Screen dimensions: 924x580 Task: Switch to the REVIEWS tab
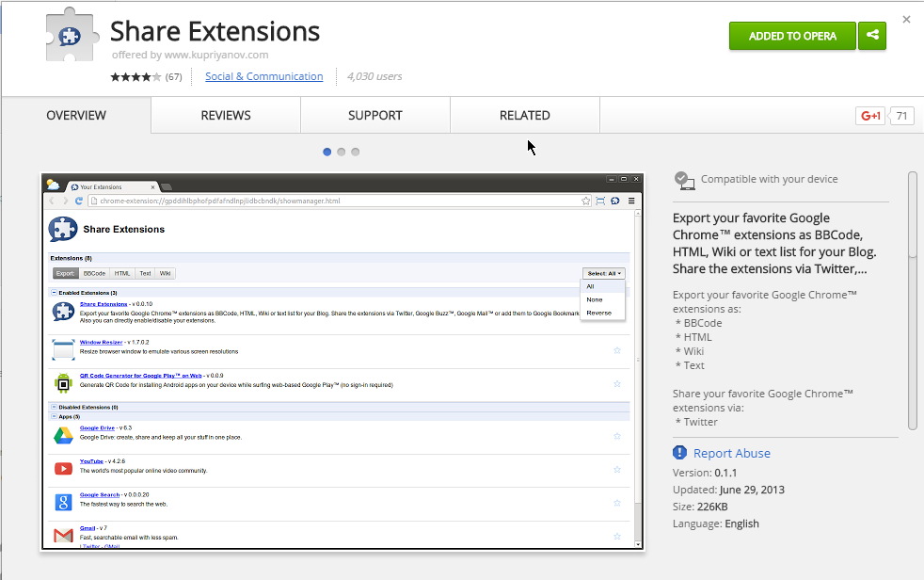tap(226, 116)
